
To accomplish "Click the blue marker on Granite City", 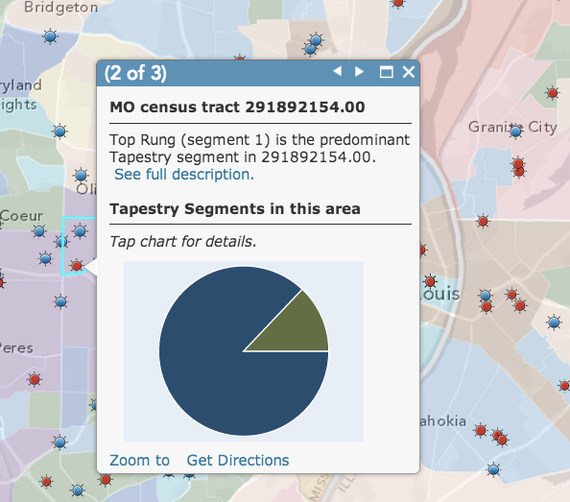I will tap(515, 131).
